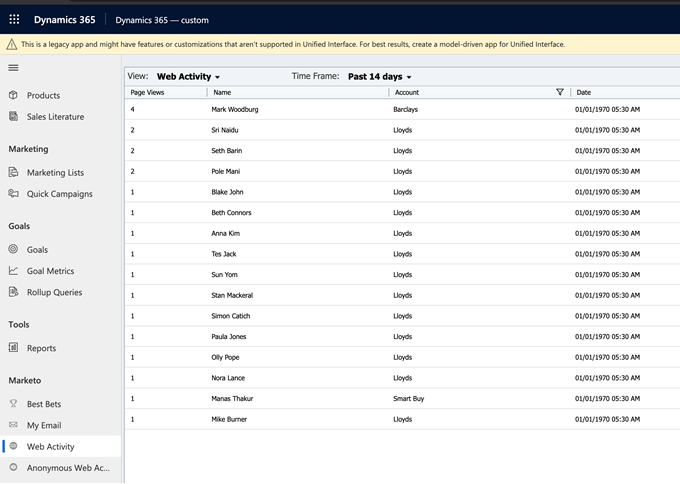Click the Barclays account cell

pyautogui.click(x=405, y=109)
